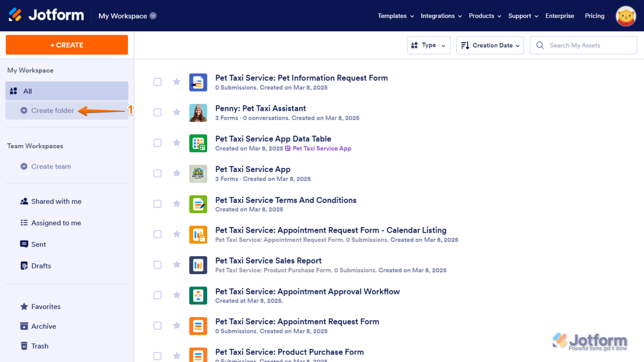This screenshot has width=644, height=362.
Task: Tick checkbox beside Appointment Request Form - Calendar Listing
Action: click(x=157, y=234)
